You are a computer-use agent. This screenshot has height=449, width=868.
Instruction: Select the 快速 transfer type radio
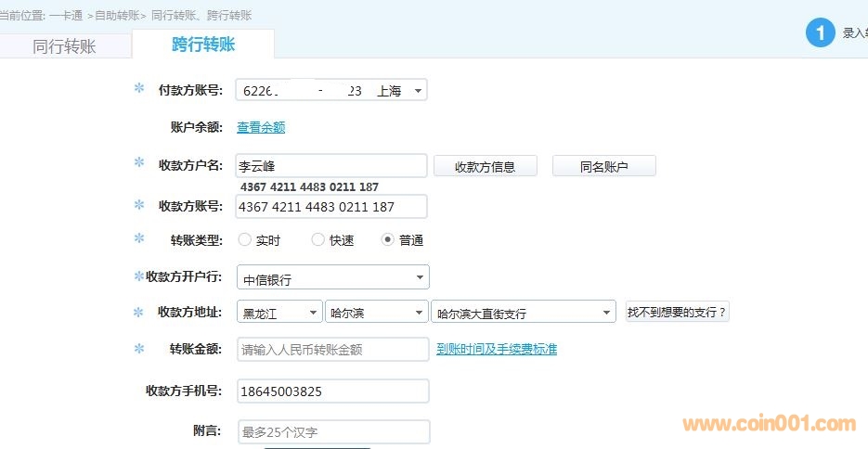[x=318, y=239]
